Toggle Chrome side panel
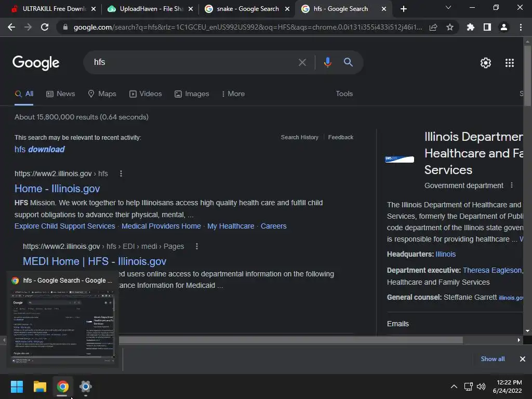This screenshot has height=399, width=532. [x=487, y=27]
